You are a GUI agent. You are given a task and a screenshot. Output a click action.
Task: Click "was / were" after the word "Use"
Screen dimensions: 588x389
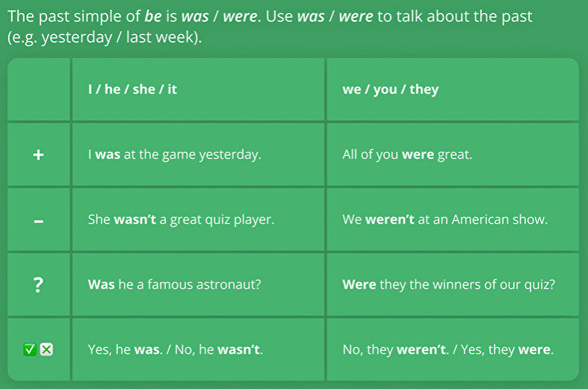point(334,16)
